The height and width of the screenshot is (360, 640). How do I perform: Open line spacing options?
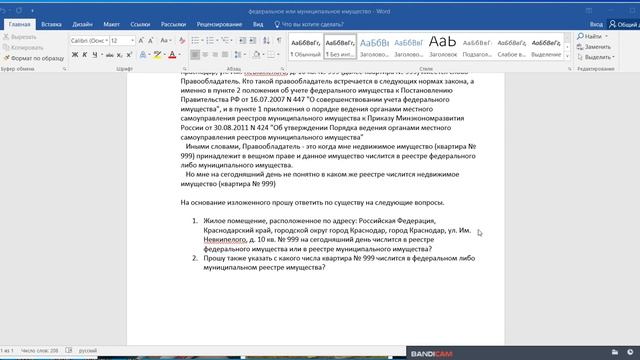click(239, 54)
